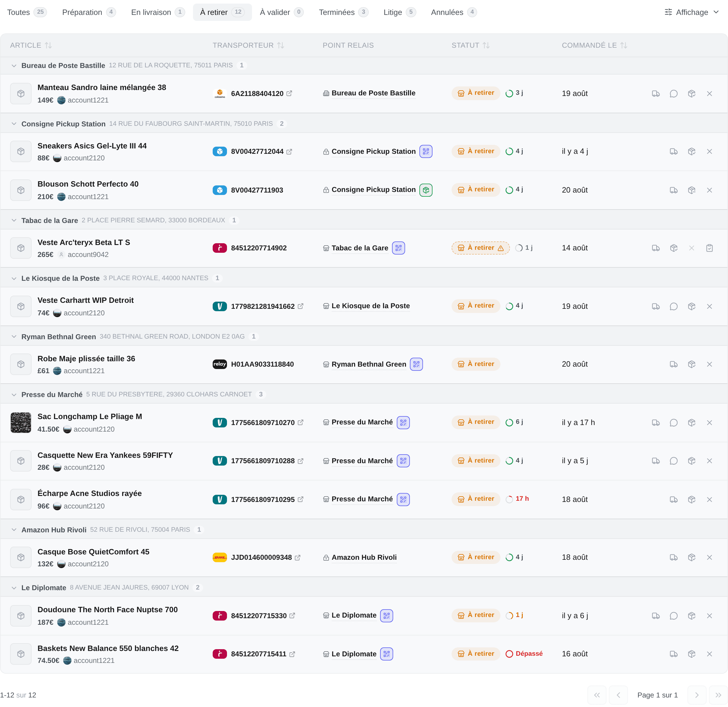The width and height of the screenshot is (728, 707).
Task: Click the truck icon for Manteau Sandro row
Action: click(x=656, y=94)
